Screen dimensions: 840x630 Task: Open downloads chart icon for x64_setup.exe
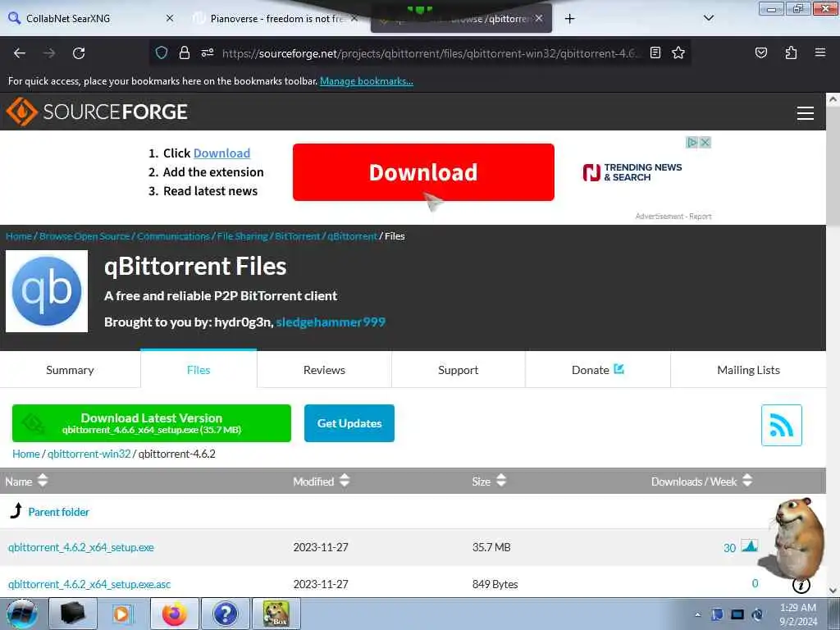750,546
